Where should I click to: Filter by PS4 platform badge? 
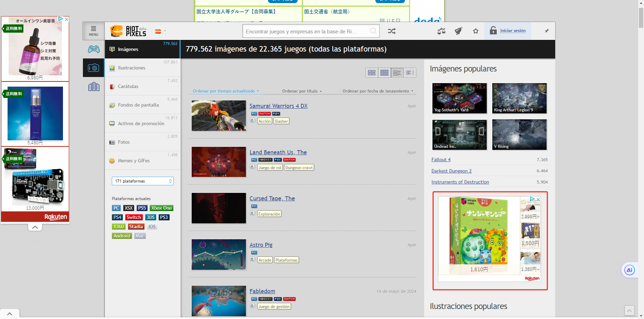coord(117,217)
